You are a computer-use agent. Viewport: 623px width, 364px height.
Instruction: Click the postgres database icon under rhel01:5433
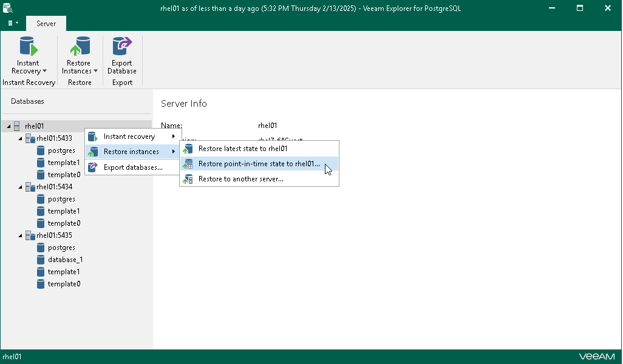pos(41,150)
